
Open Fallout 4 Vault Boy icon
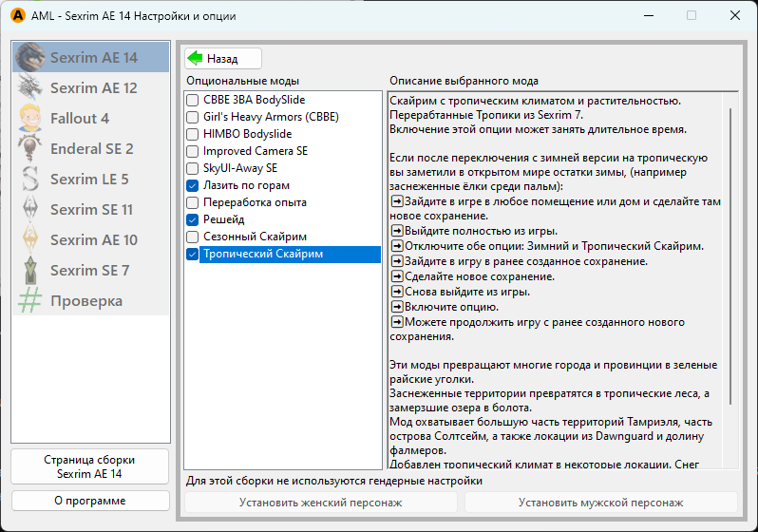31,119
